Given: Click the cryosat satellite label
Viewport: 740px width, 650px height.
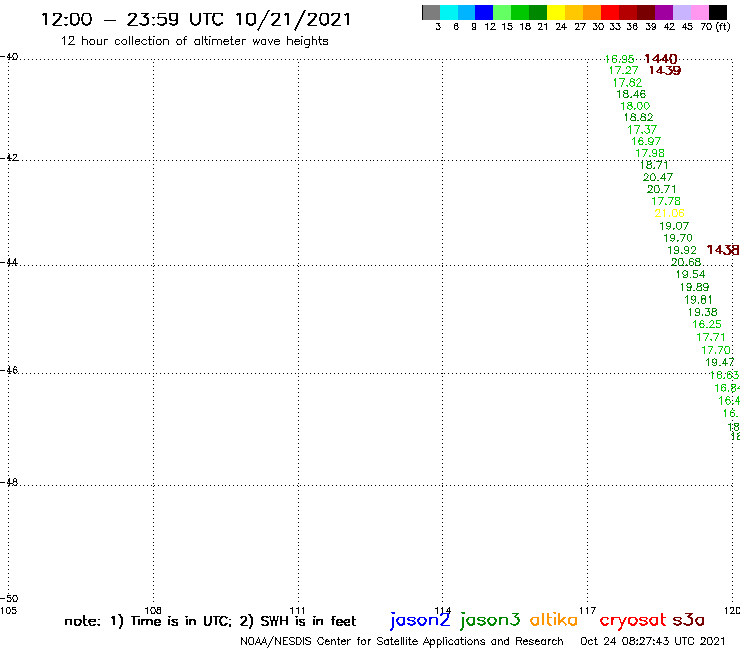Looking at the screenshot, I should 633,620.
